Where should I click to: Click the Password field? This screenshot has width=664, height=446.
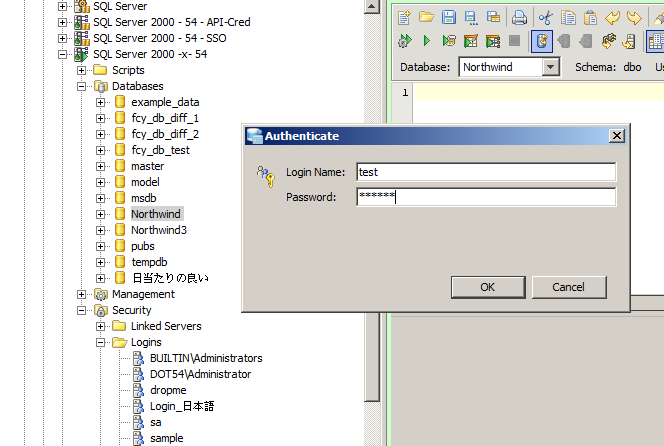point(486,197)
